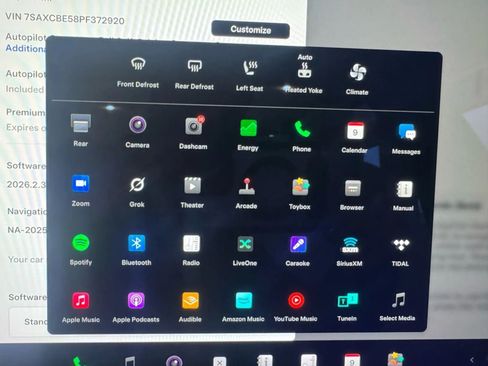The image size is (488, 366).
Task: Click the Customize button
Action: pos(250,30)
